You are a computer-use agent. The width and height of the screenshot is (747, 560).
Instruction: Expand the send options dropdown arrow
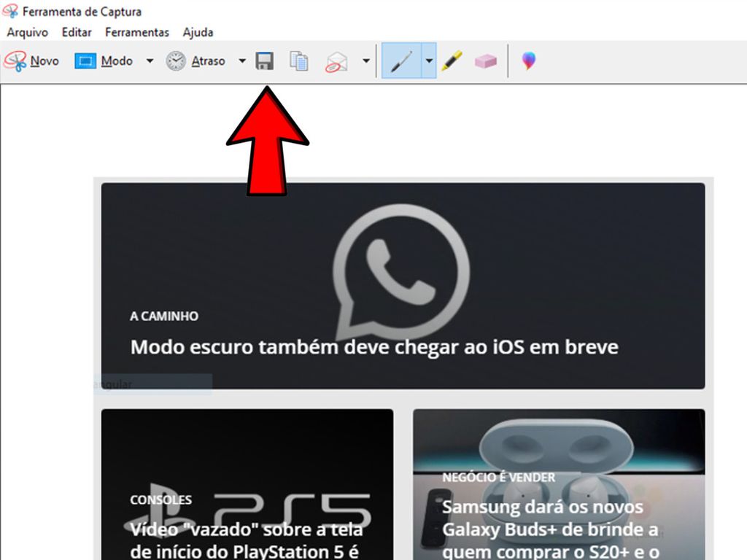click(366, 61)
